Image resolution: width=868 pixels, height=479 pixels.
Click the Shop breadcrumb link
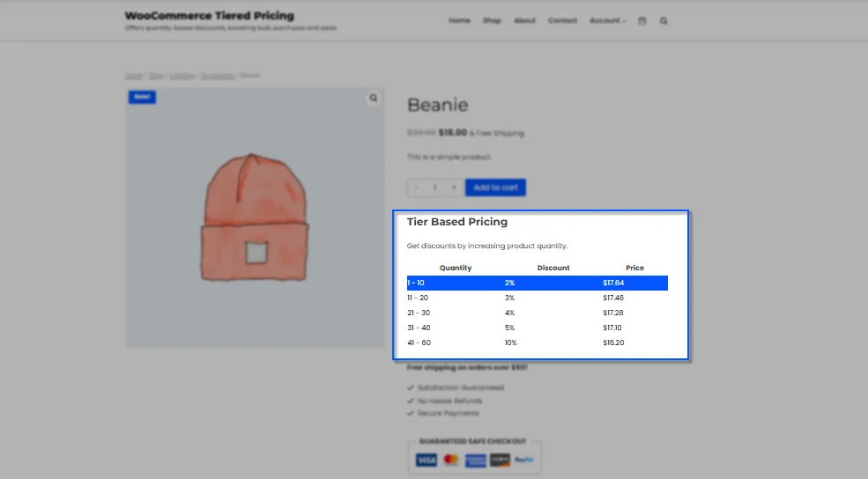click(x=156, y=75)
